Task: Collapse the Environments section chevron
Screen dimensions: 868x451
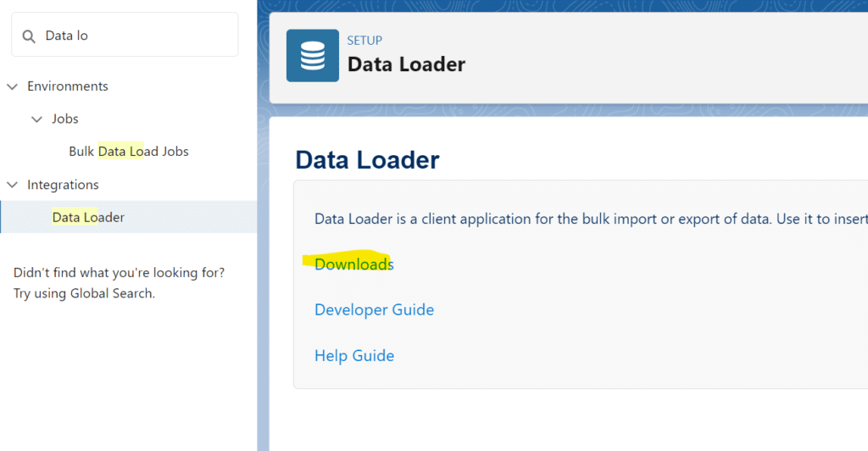Action: pos(12,86)
